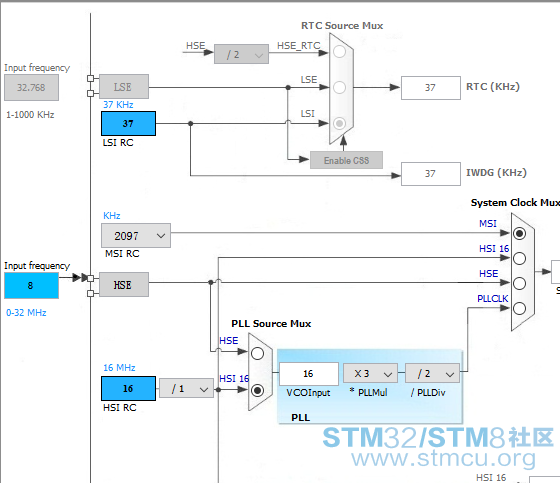Open the HSI /1 divider dropdown
Image resolution: width=560 pixels, height=483 pixels.
click(x=186, y=388)
